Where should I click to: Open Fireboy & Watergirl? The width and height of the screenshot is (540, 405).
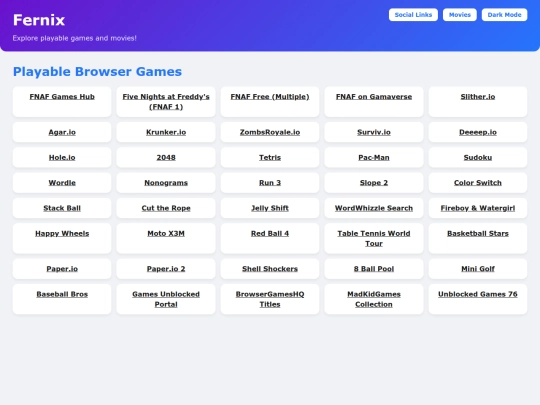pyautogui.click(x=478, y=208)
